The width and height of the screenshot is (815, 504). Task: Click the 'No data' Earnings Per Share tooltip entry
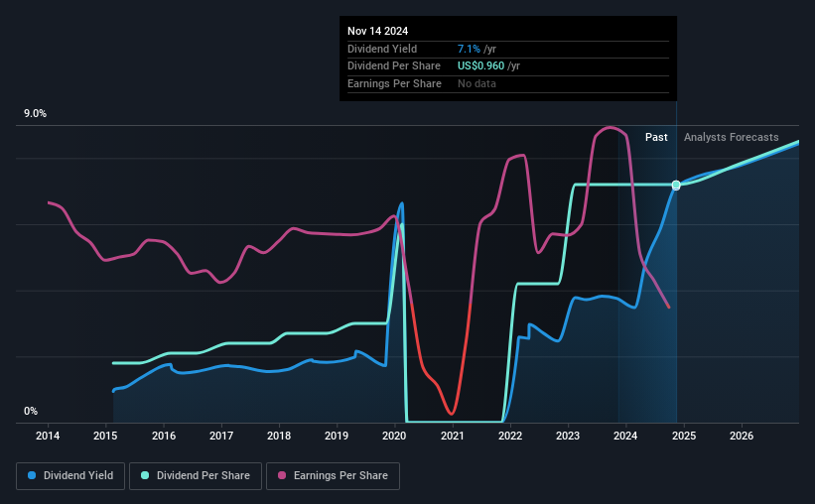click(476, 83)
